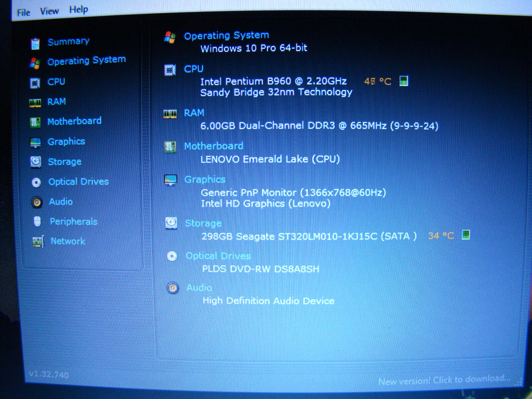Click the Network card icon in sidebar

pyautogui.click(x=38, y=242)
